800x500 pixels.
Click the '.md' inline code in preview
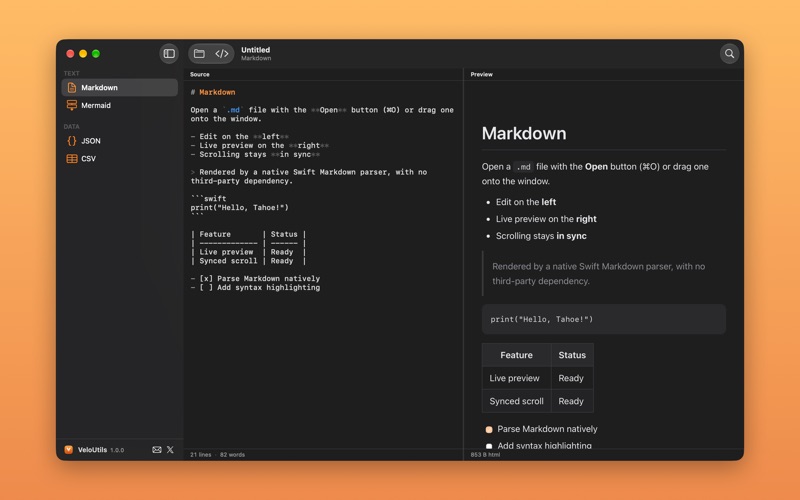(523, 167)
